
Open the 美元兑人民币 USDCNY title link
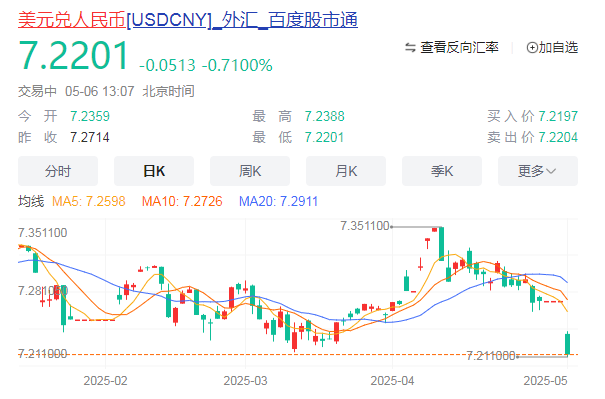(188, 20)
